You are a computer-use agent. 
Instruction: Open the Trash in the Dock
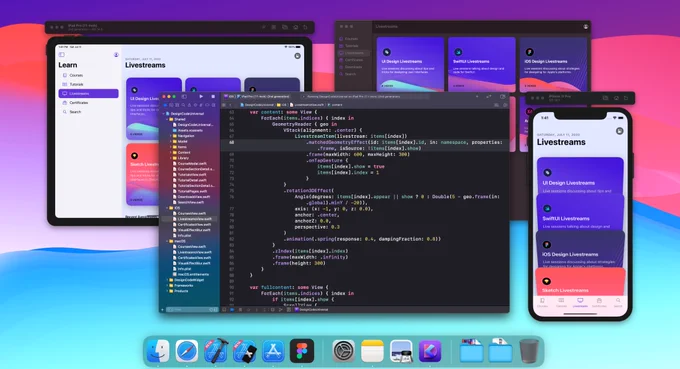[529, 350]
